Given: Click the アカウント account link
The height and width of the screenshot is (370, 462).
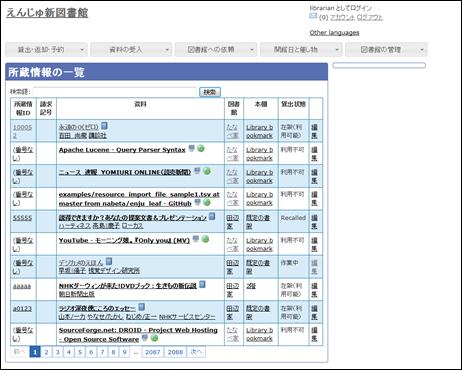Looking at the screenshot, I should [x=342, y=17].
